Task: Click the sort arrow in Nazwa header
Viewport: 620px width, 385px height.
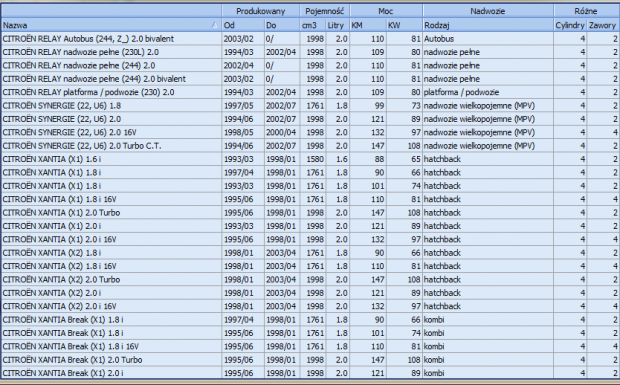Action: 215,25
